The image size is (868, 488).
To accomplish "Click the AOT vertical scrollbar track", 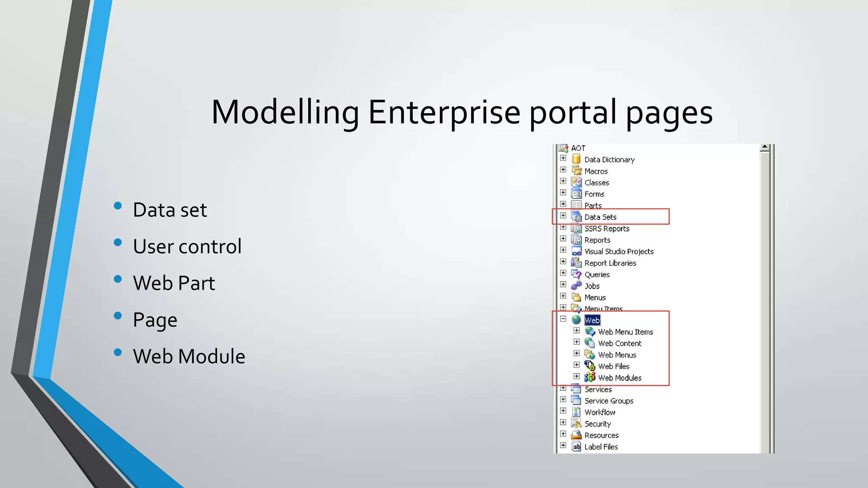I will click(765, 302).
